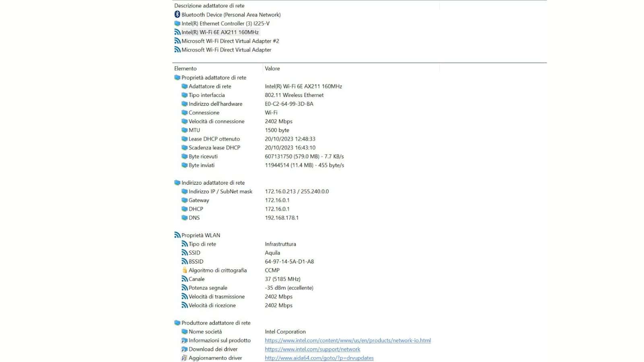Select the Proprietà WLAN group row
Screen dimensions: 644x362
point(197,235)
